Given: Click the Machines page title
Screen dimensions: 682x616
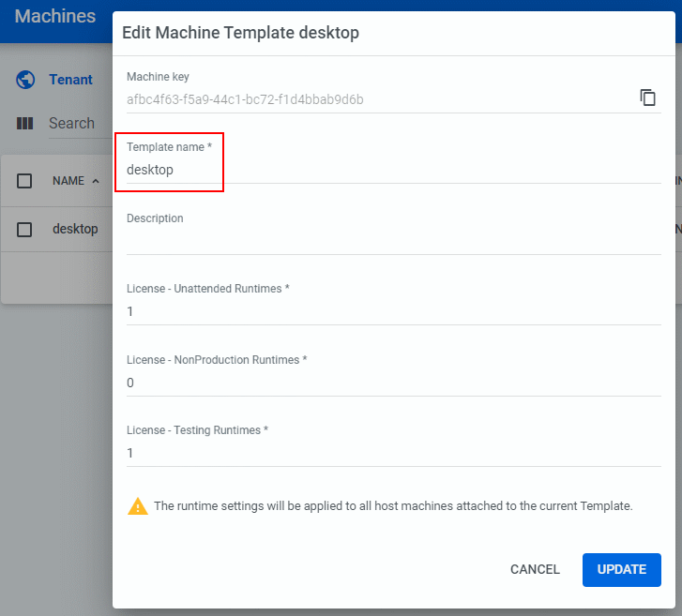Looking at the screenshot, I should coord(55,17).
